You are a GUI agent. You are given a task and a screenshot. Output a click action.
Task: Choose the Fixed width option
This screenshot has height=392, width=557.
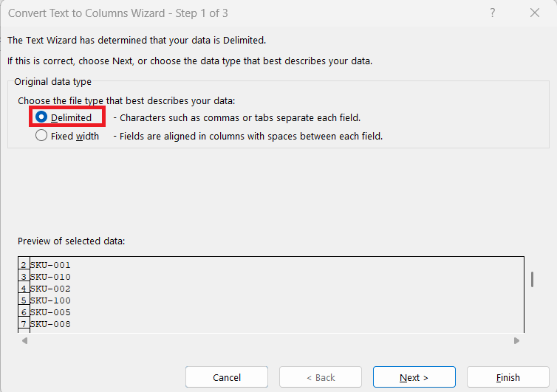42,136
